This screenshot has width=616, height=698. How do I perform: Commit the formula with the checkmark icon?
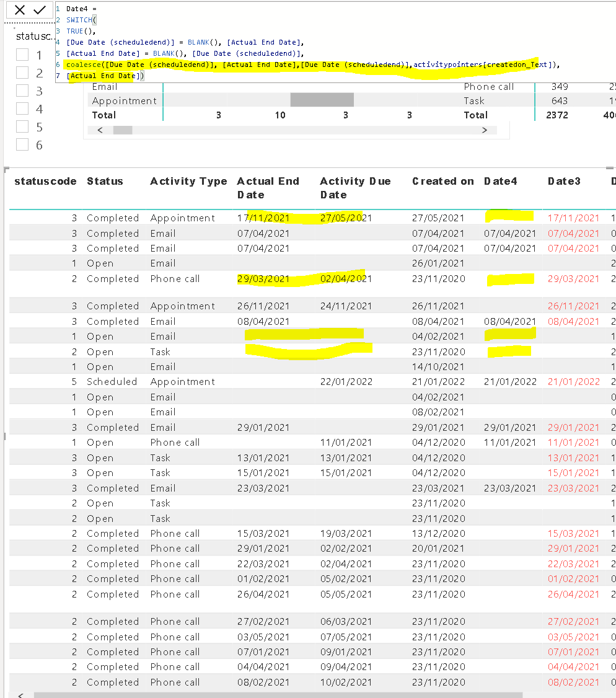[40, 10]
